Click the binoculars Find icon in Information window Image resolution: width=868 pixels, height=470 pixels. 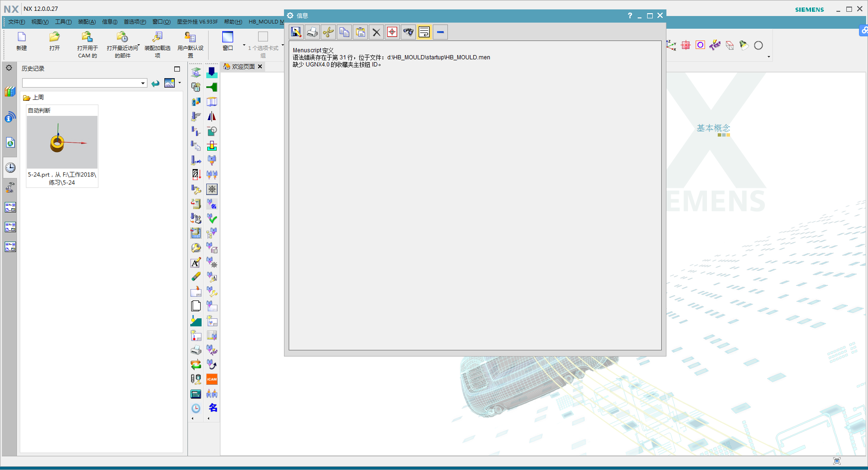click(x=408, y=32)
